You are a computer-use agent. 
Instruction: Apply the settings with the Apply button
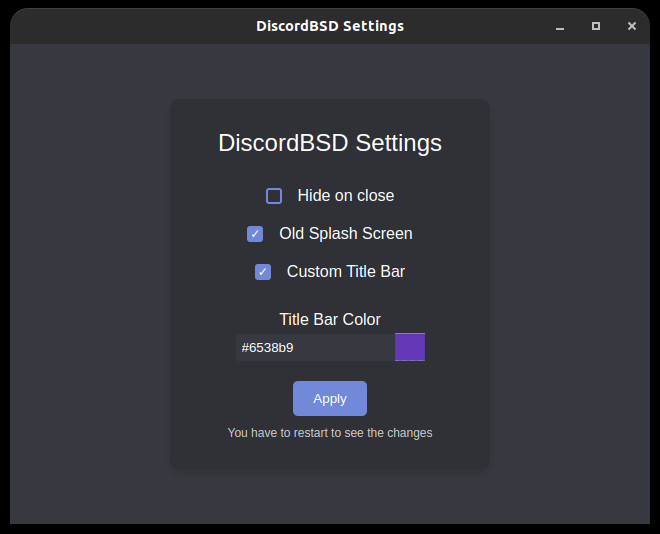coord(330,399)
